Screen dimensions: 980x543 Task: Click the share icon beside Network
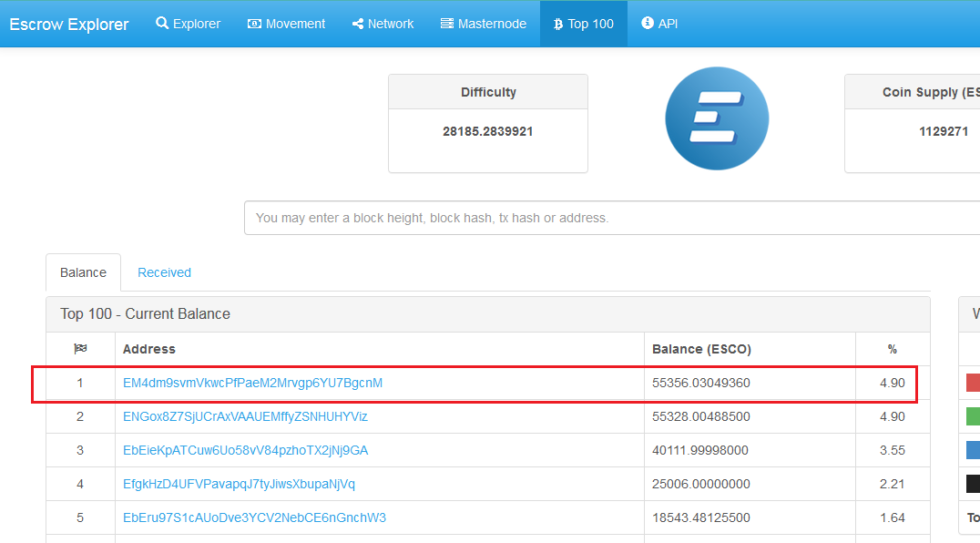(x=358, y=24)
